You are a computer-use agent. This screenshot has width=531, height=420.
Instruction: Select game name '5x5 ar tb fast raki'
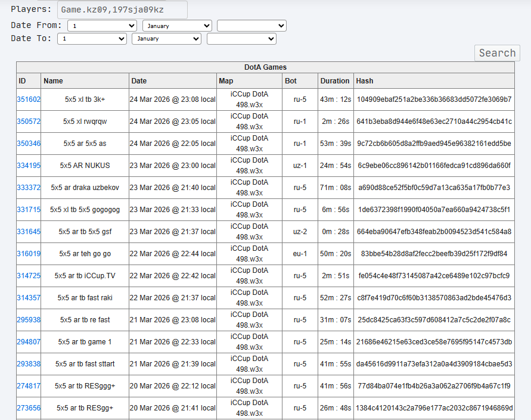coord(85,298)
